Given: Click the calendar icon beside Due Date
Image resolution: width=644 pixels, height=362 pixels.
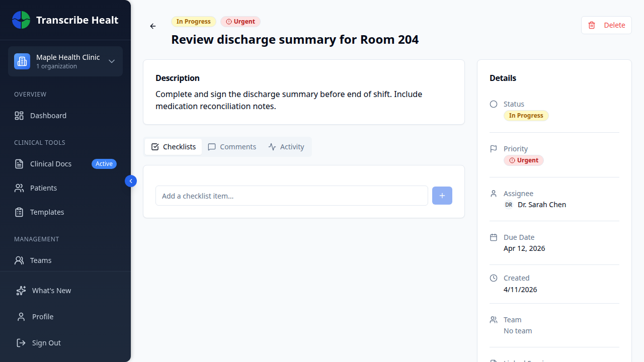Looking at the screenshot, I should 493,236.
